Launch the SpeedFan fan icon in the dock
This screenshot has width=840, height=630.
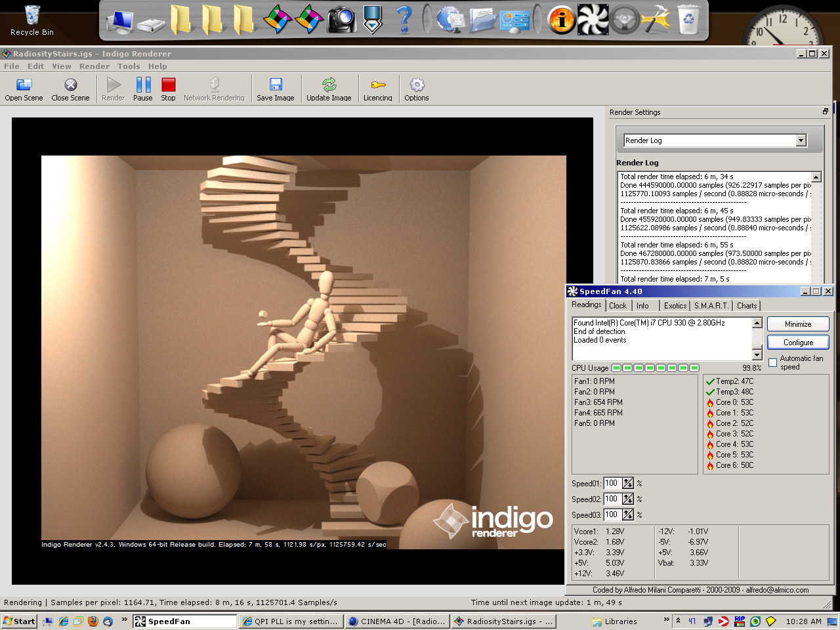coord(593,20)
